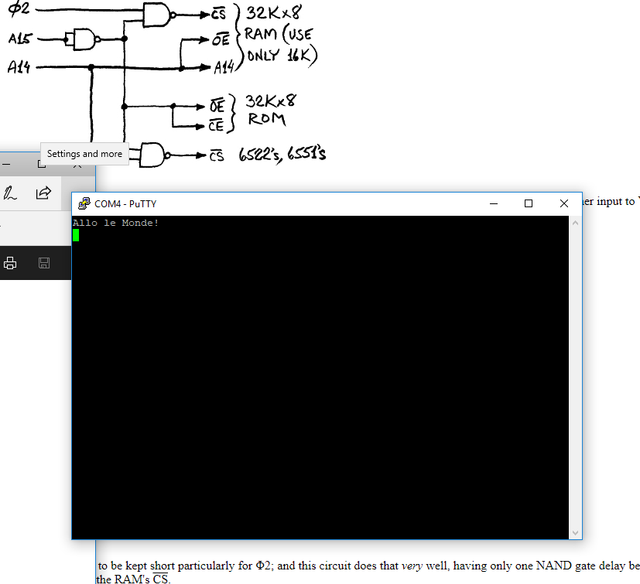
Task: Click the "6522's, 6551's" handwritten label
Action: click(x=282, y=154)
